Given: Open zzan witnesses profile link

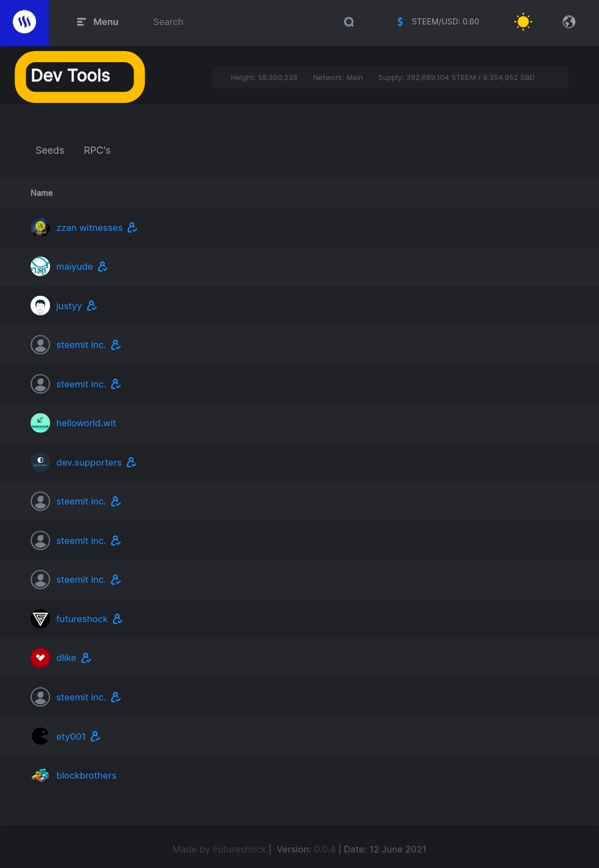Looking at the screenshot, I should (89, 228).
